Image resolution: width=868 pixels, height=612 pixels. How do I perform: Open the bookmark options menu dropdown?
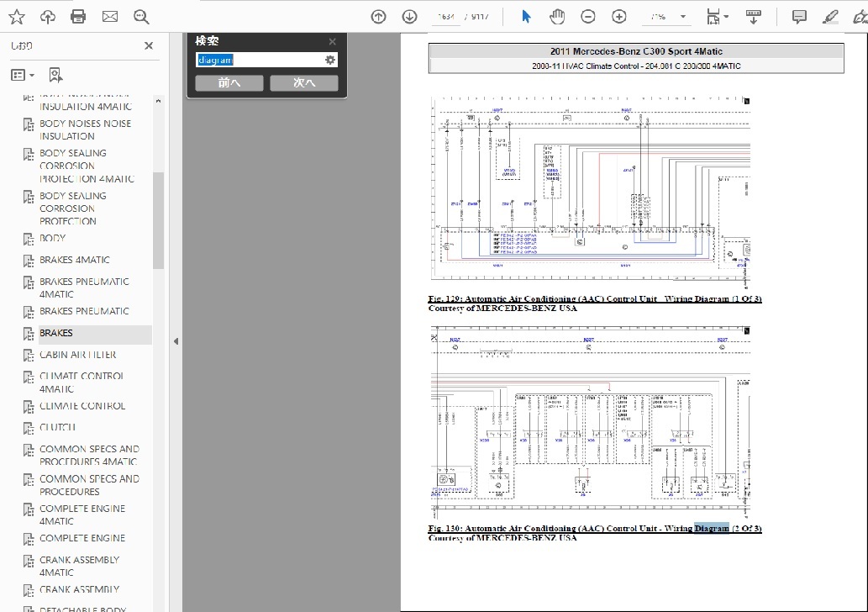coord(24,75)
